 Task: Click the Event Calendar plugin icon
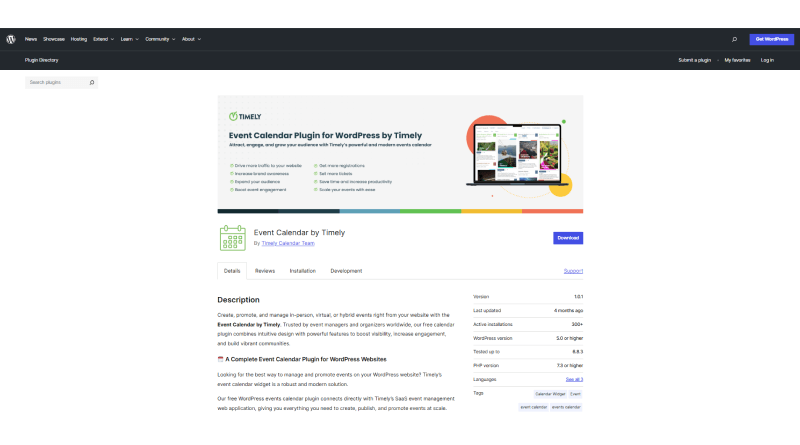232,237
